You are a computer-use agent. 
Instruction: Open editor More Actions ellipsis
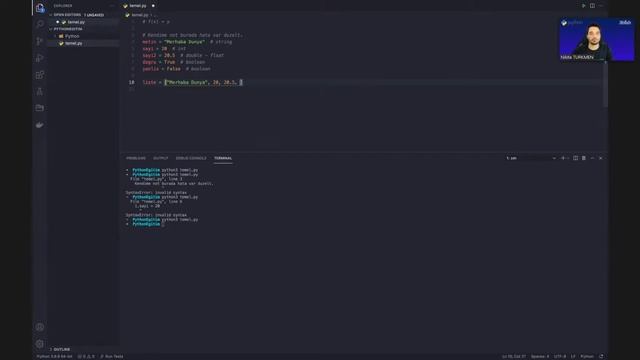tap(601, 6)
